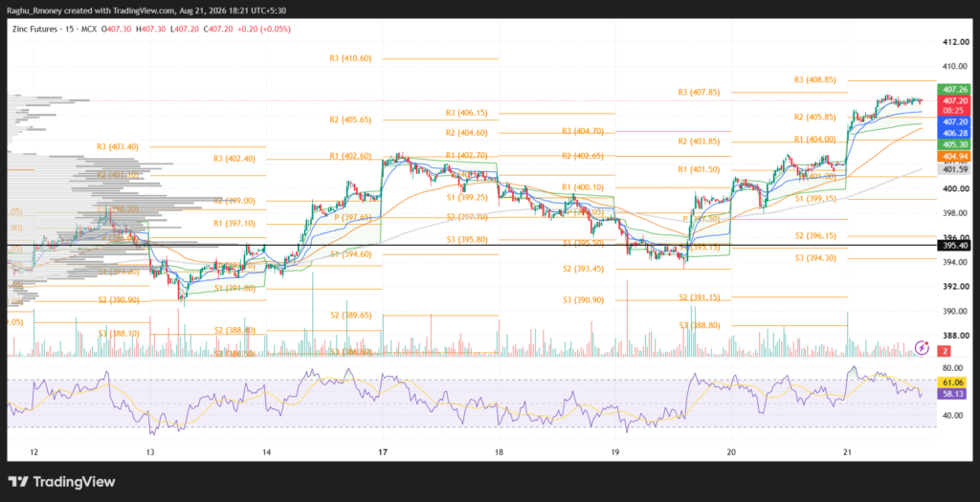Click the S2 (396.15) pivot label
The width and height of the screenshot is (980, 502).
pyautogui.click(x=815, y=235)
